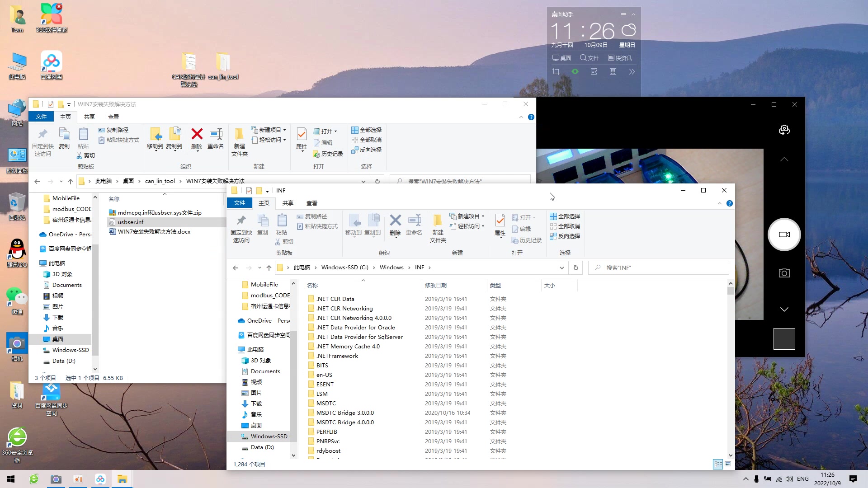Open the New Item dropdown in INF ribbon

tap(468, 216)
